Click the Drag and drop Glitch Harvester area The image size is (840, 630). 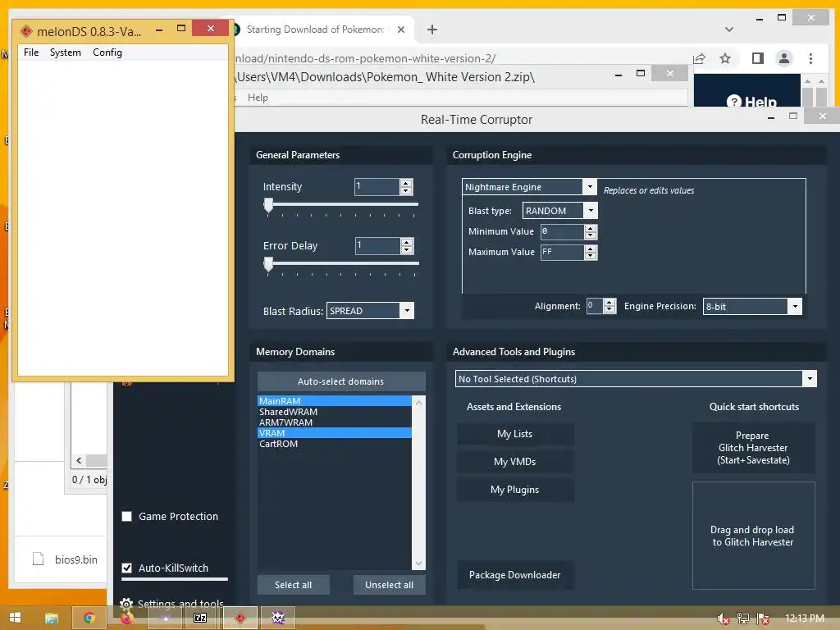click(753, 536)
